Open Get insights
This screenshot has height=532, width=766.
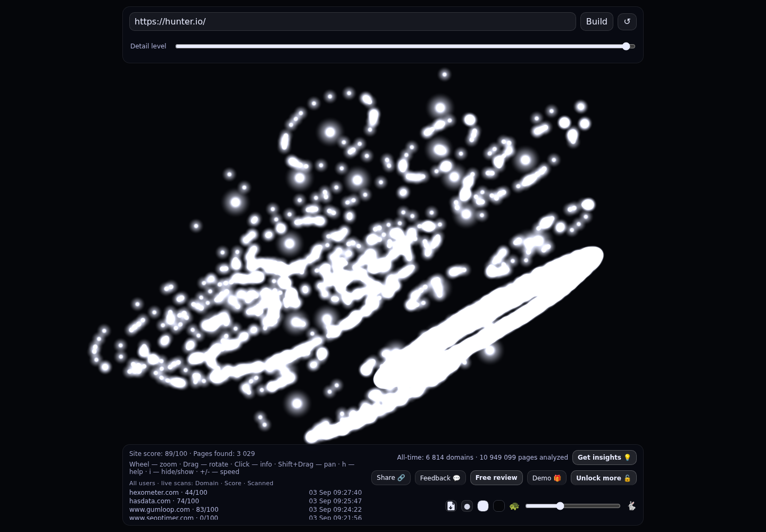[x=604, y=458]
